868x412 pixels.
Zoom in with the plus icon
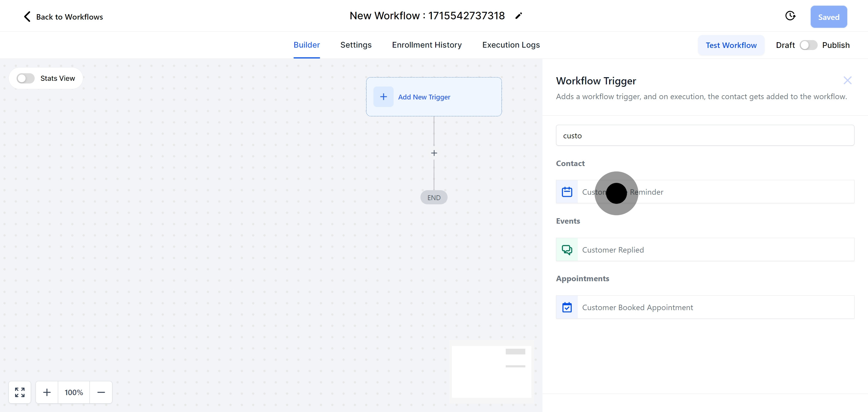coord(47,392)
